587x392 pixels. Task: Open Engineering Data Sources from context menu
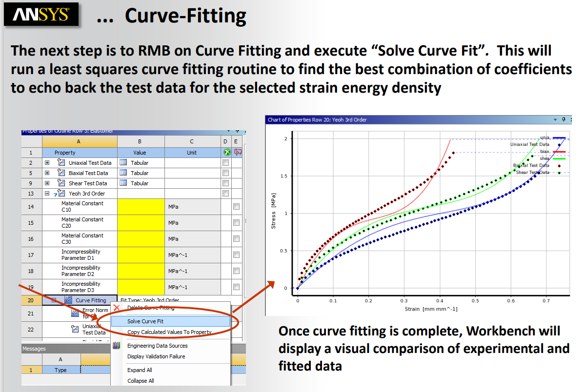[x=170, y=346]
